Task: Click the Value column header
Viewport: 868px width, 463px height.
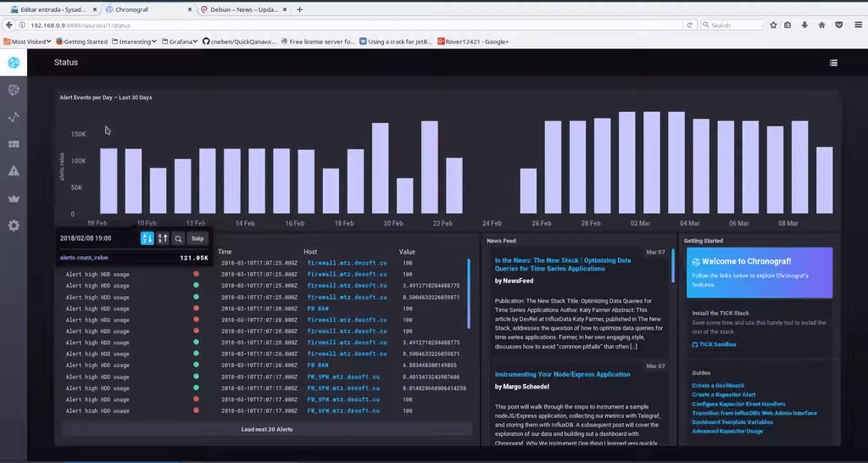Action: click(407, 252)
